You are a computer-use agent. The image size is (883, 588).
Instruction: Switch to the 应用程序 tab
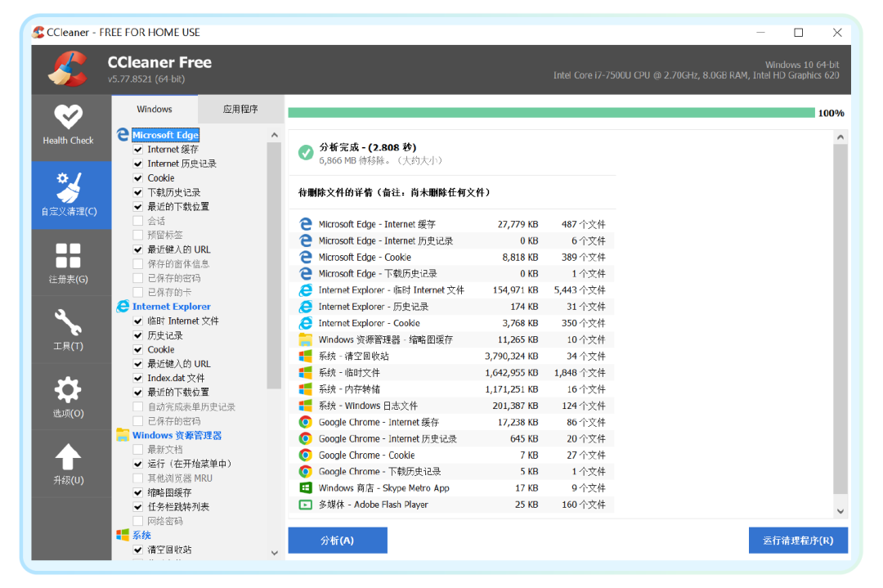[240, 108]
